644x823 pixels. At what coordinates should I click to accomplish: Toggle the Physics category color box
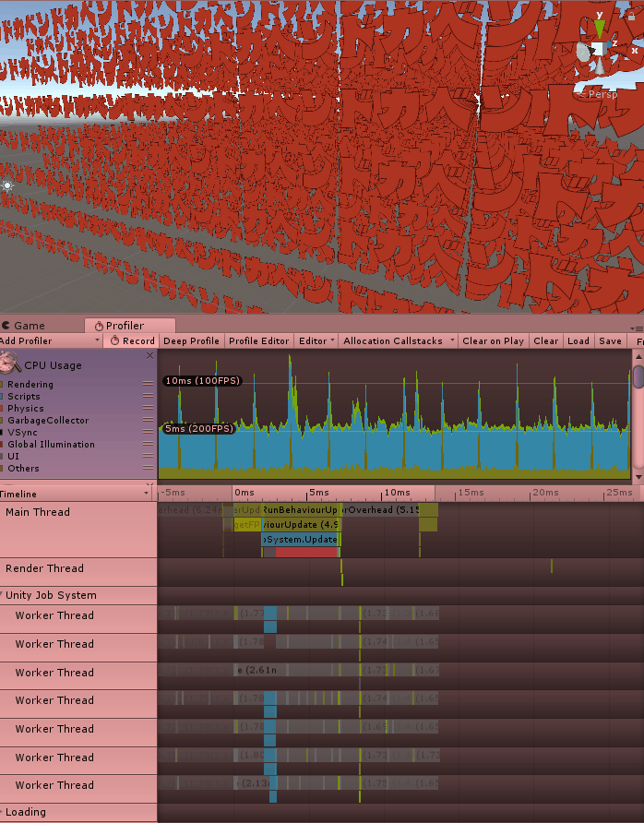pyautogui.click(x=2, y=409)
